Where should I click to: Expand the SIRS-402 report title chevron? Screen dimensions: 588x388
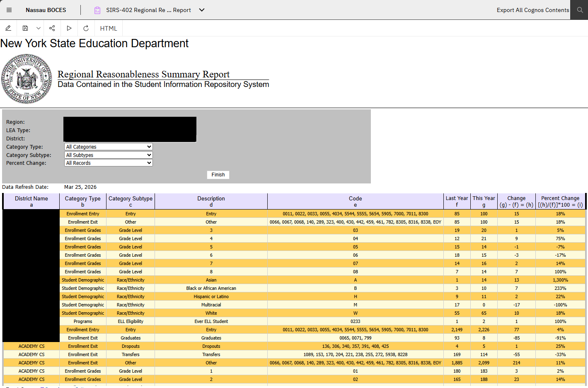(202, 10)
